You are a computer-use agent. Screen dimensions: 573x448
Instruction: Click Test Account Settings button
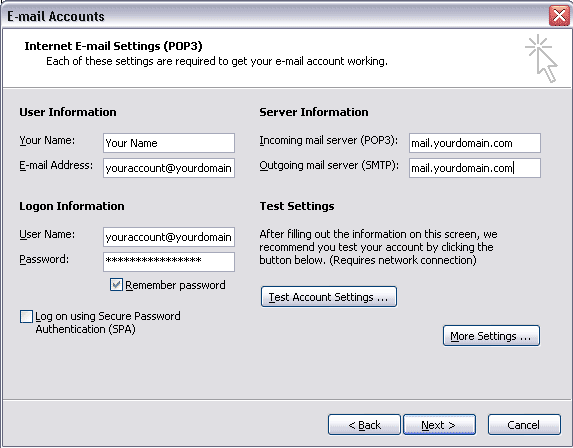[329, 297]
